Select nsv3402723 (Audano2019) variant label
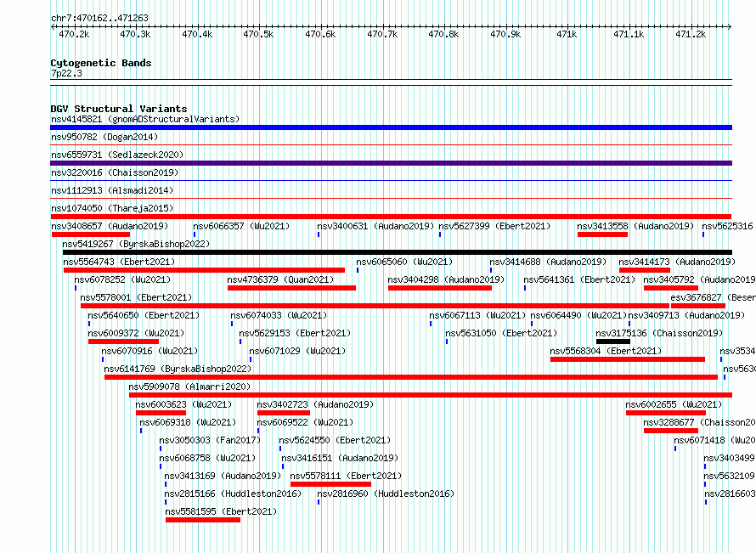The height and width of the screenshot is (553, 756). (x=315, y=404)
